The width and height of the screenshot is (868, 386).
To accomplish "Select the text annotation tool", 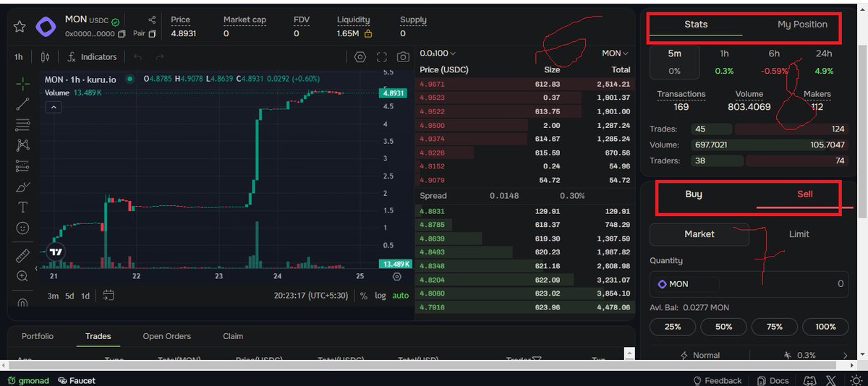I will click(x=22, y=207).
